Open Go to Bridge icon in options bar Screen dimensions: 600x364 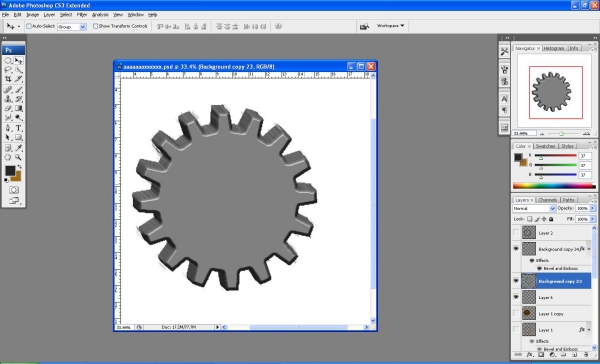click(364, 26)
